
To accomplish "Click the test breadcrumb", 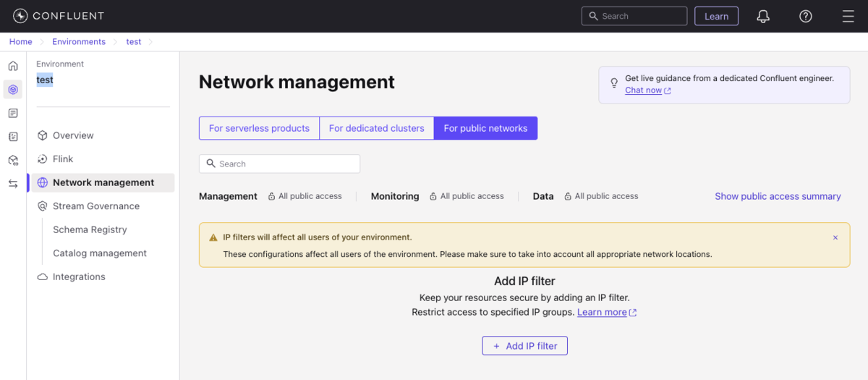I will (x=134, y=42).
